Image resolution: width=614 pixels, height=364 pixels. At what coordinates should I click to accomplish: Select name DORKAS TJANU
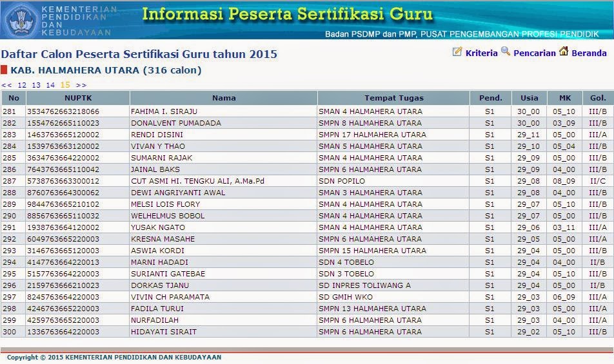click(160, 285)
